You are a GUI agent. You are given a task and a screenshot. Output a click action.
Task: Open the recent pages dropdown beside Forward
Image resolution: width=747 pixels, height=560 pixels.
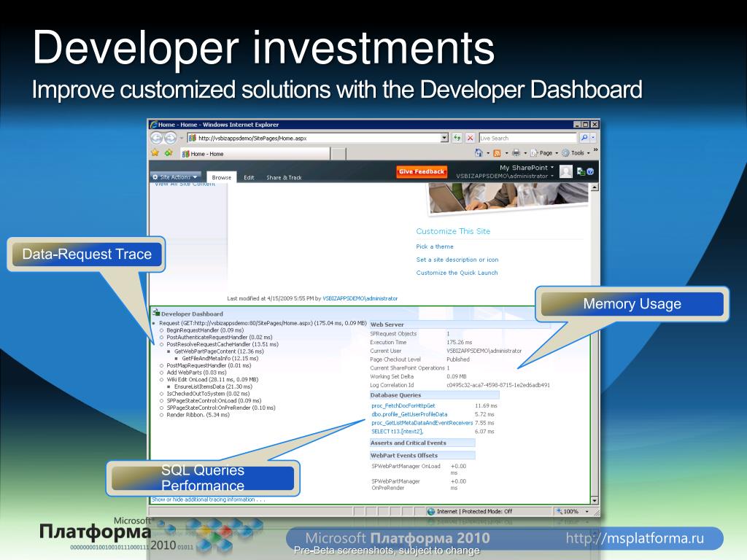(182, 138)
